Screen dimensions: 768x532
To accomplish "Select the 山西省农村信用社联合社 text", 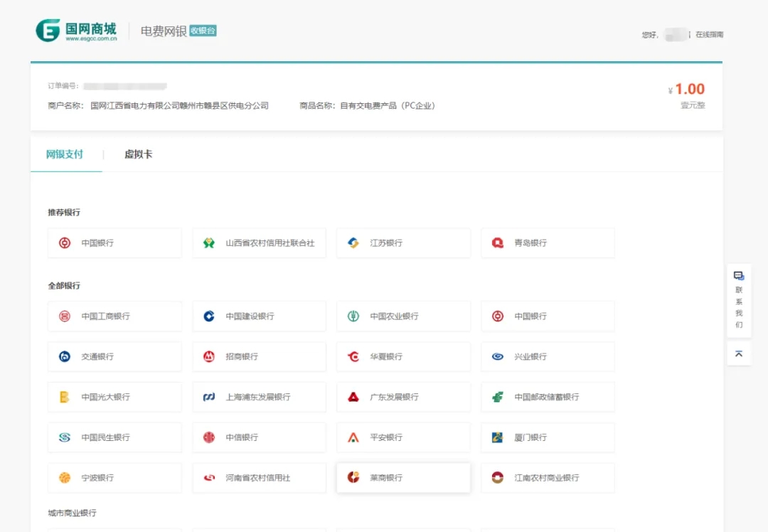I will pyautogui.click(x=270, y=243).
